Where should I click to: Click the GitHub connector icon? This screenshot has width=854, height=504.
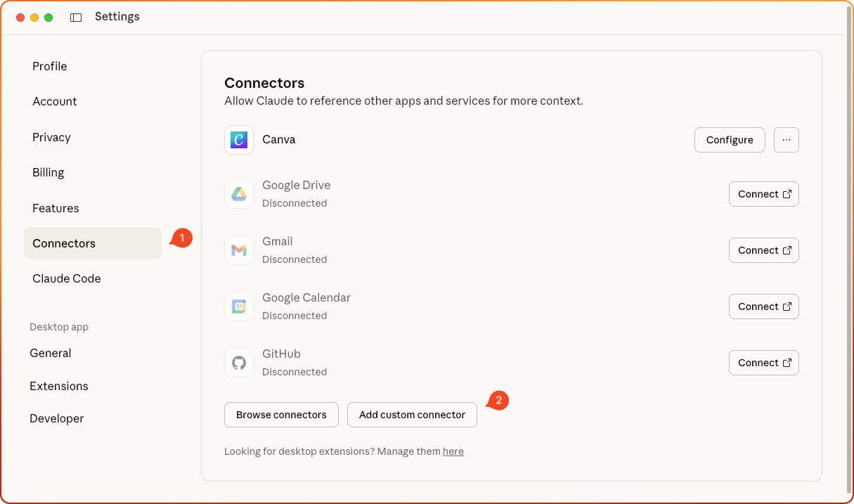(x=239, y=363)
